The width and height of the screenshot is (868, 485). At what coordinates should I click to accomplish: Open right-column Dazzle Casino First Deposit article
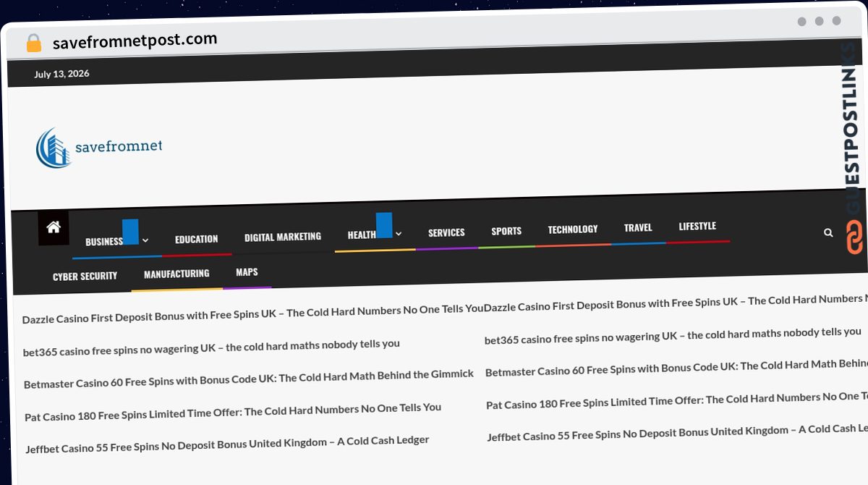676,303
